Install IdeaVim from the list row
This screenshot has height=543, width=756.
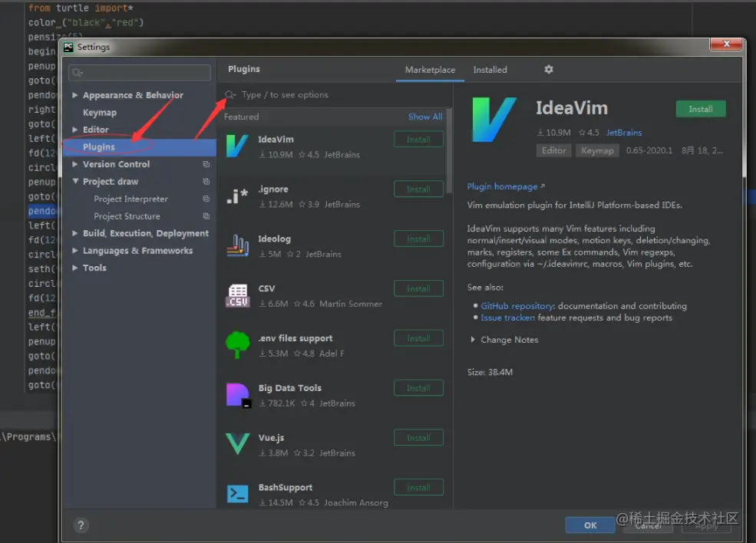click(x=418, y=140)
